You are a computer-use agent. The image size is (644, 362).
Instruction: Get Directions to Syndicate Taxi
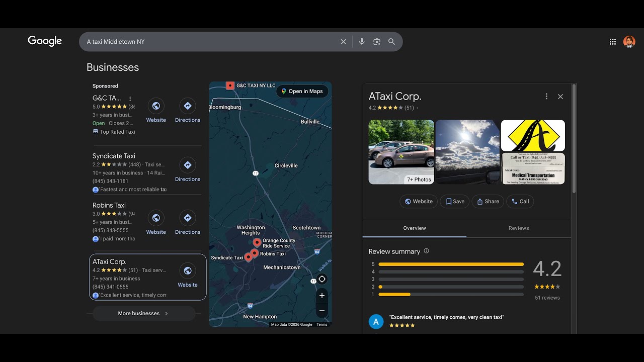pyautogui.click(x=188, y=170)
